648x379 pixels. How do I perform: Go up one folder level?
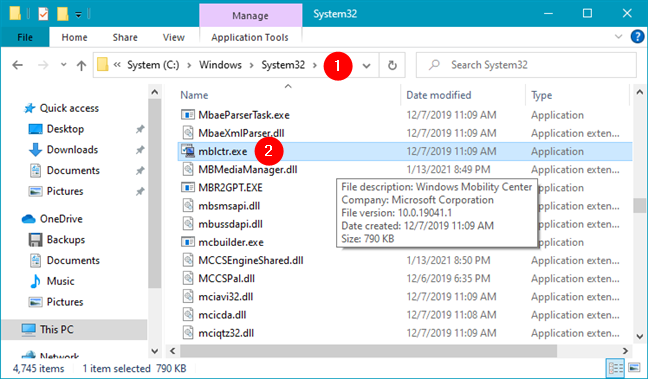tap(81, 65)
